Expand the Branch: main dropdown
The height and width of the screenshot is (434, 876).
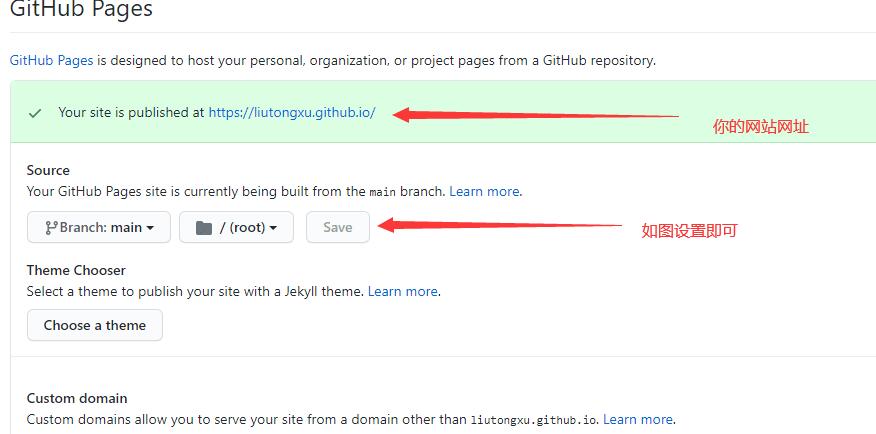(99, 227)
